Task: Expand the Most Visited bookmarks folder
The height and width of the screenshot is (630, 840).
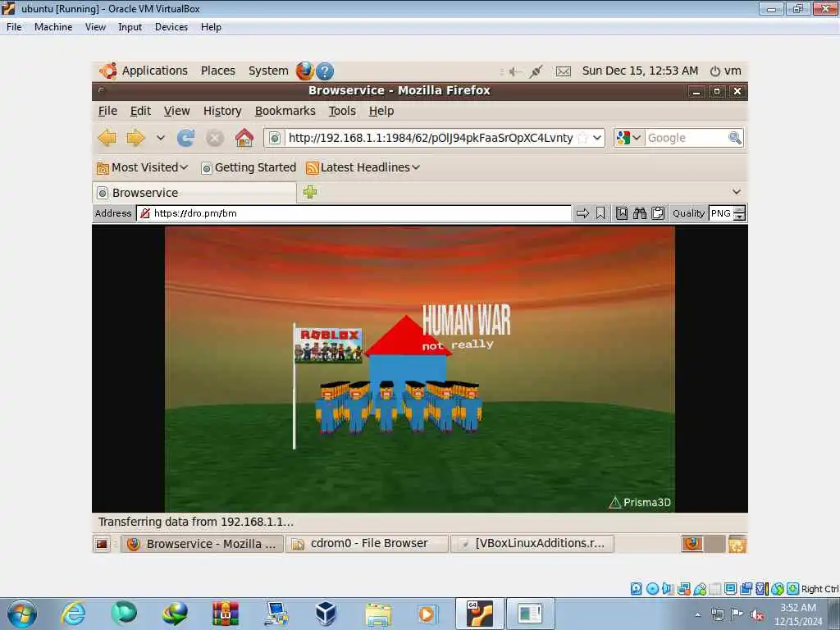Action: tap(142, 167)
